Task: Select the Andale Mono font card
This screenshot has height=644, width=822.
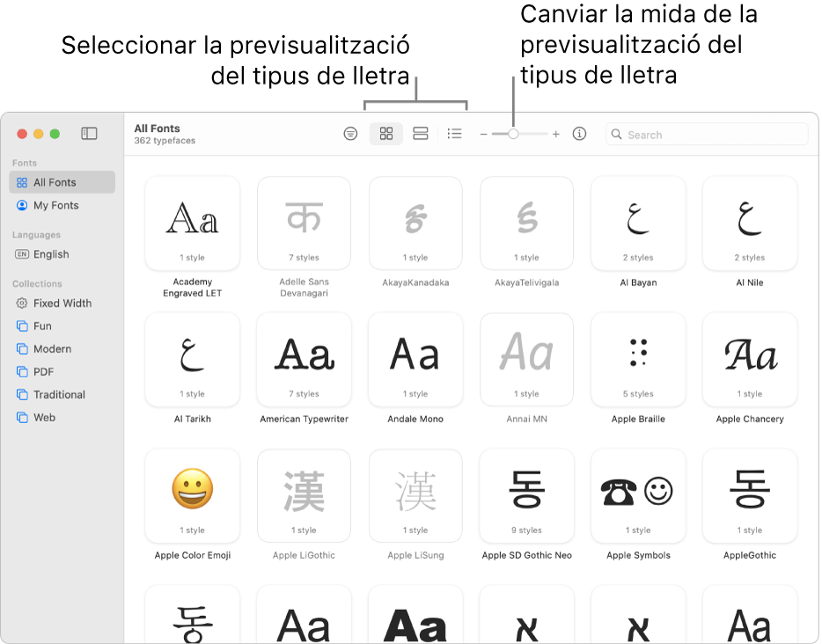Action: point(415,361)
